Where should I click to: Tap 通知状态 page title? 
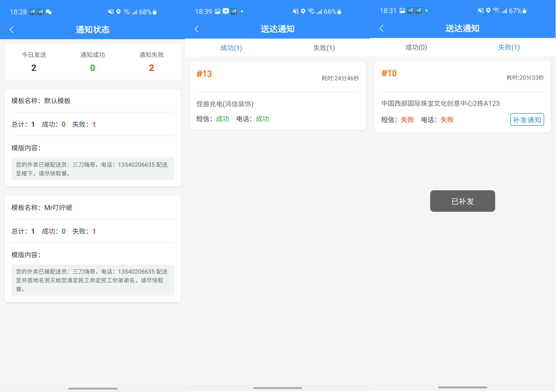93,30
